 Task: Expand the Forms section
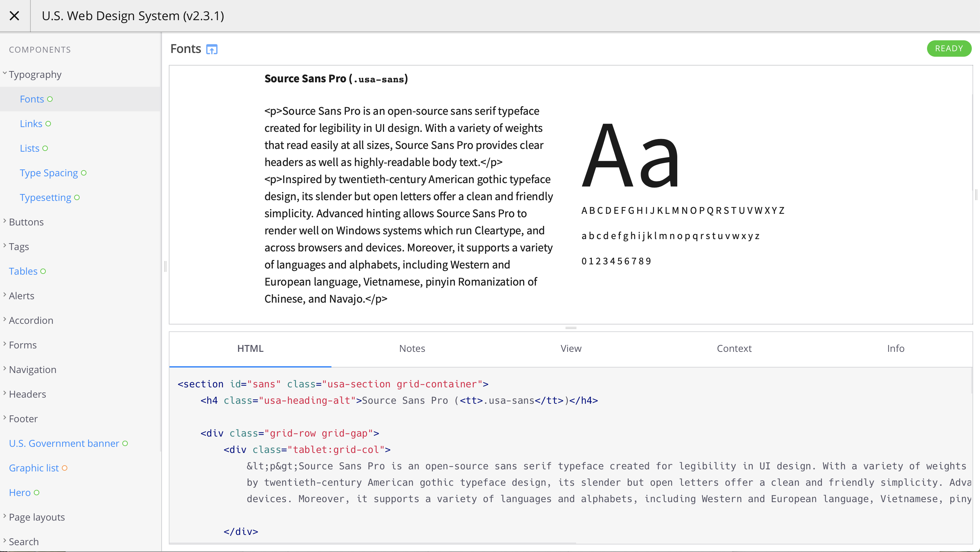click(x=23, y=345)
